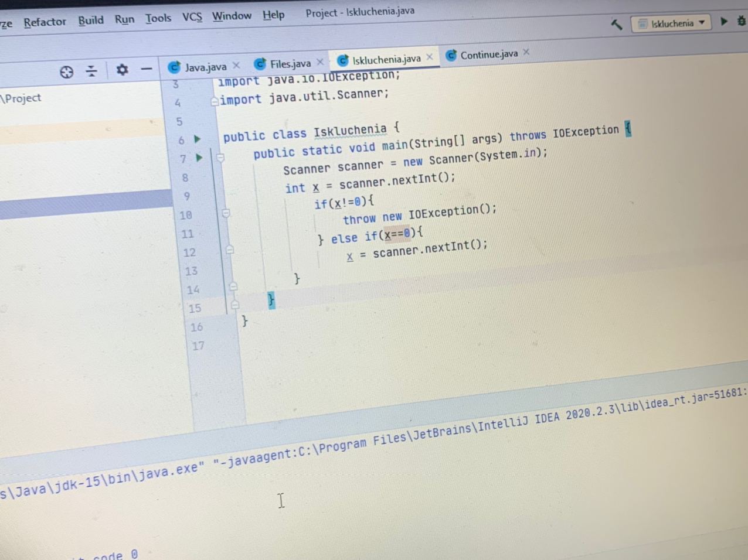748x560 pixels.
Task: Collapse the import block fold marker
Action: tap(215, 101)
